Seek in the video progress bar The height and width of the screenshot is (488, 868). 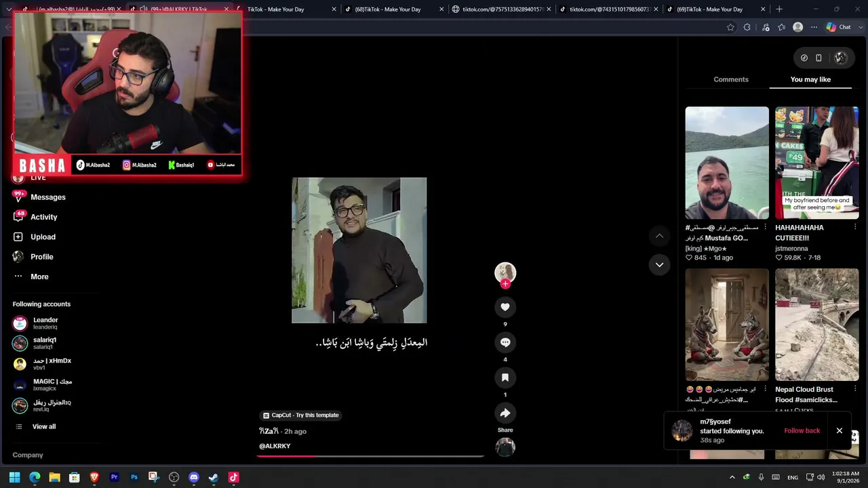point(370,456)
